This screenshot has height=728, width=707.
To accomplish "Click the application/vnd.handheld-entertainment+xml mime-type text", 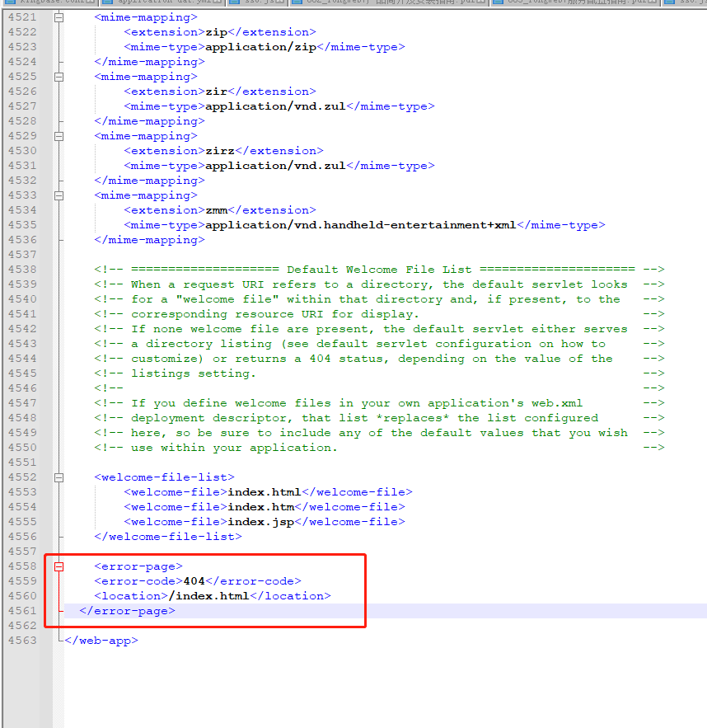I will click(361, 225).
